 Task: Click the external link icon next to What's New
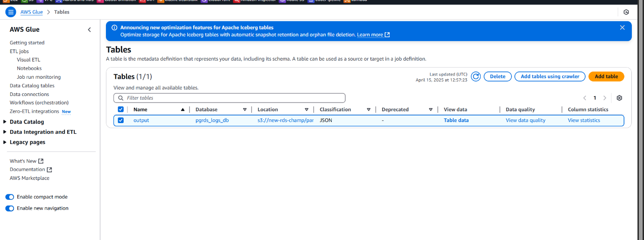41,161
